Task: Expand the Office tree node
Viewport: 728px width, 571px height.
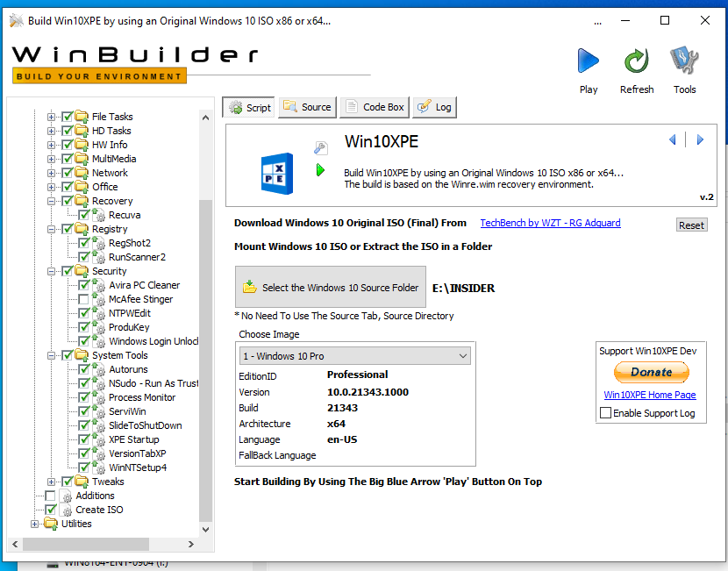Action: (52, 187)
